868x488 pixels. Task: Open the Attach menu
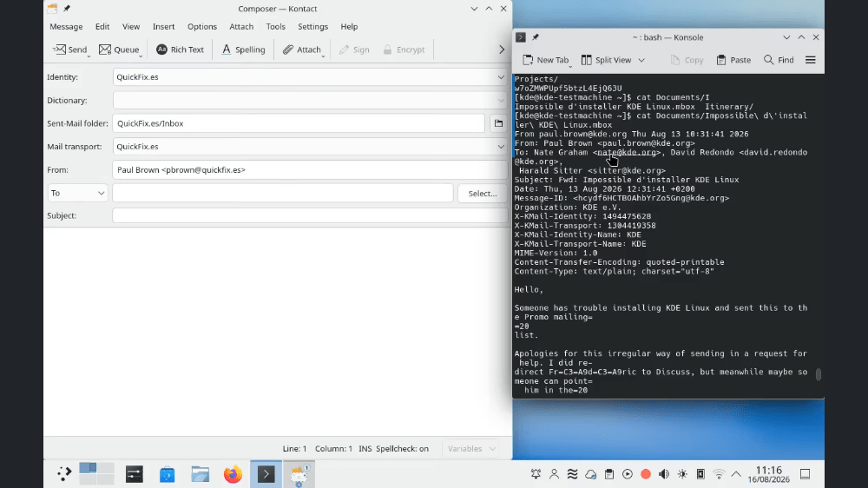[x=241, y=27]
